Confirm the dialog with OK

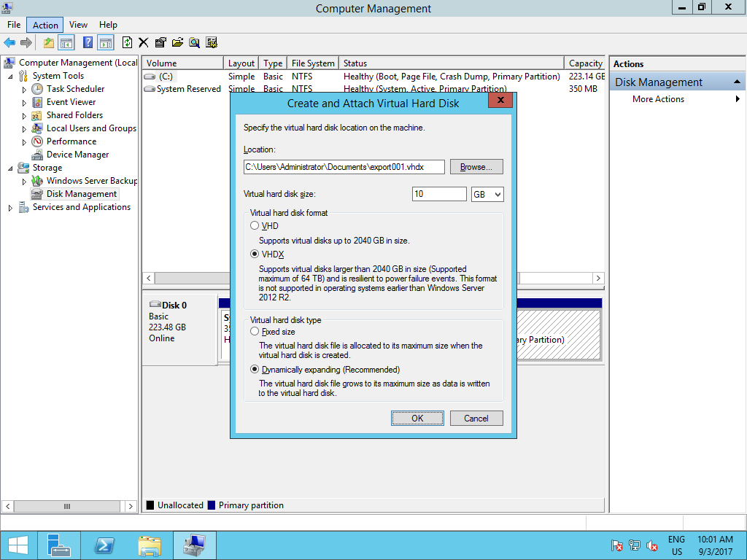point(417,418)
